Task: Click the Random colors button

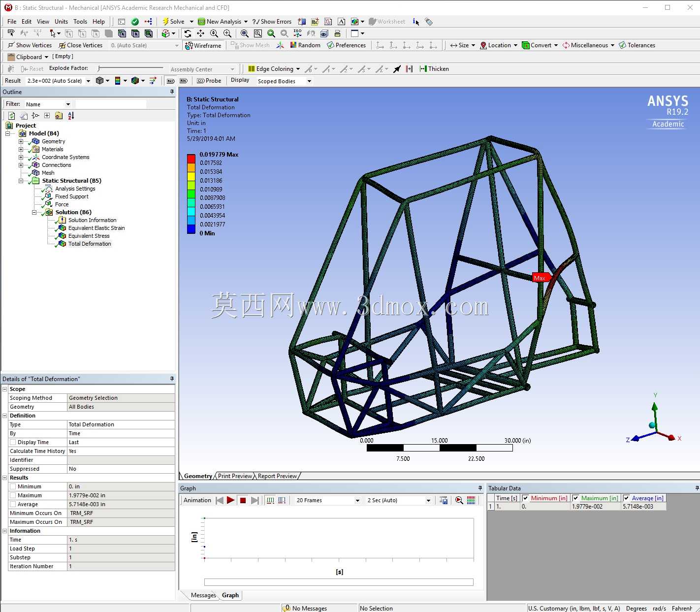Action: click(305, 45)
